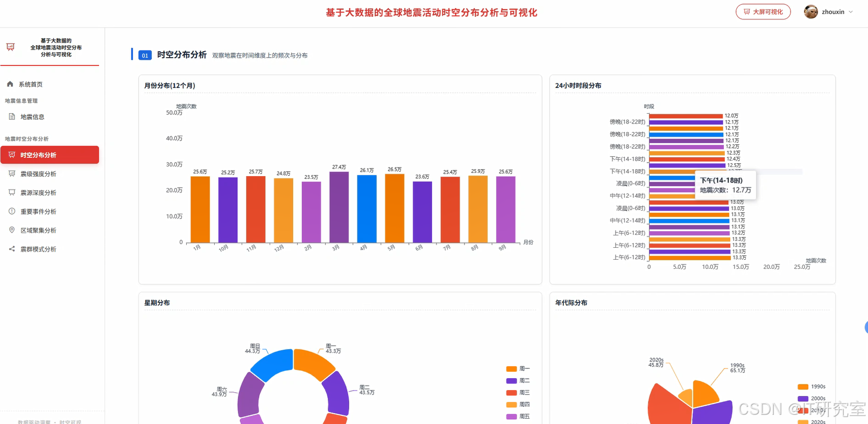Select the 6月 bar showing 23.6万
The image size is (868, 424).
[x=422, y=212]
